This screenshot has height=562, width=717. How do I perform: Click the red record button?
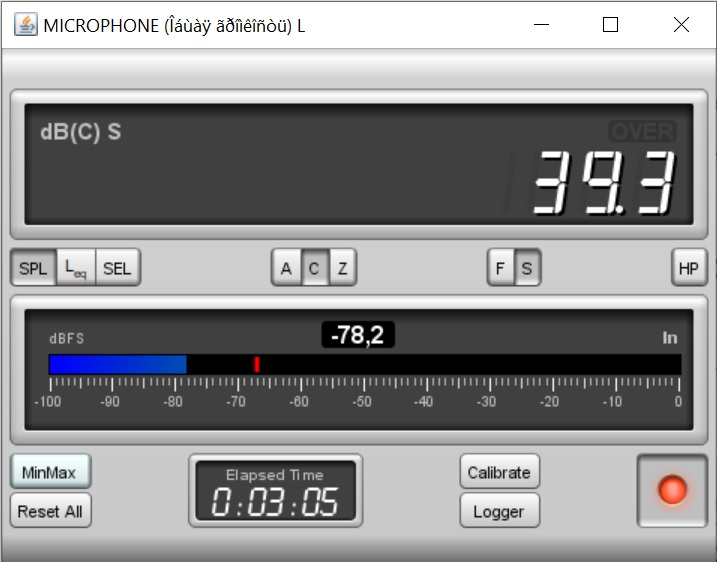tap(672, 490)
